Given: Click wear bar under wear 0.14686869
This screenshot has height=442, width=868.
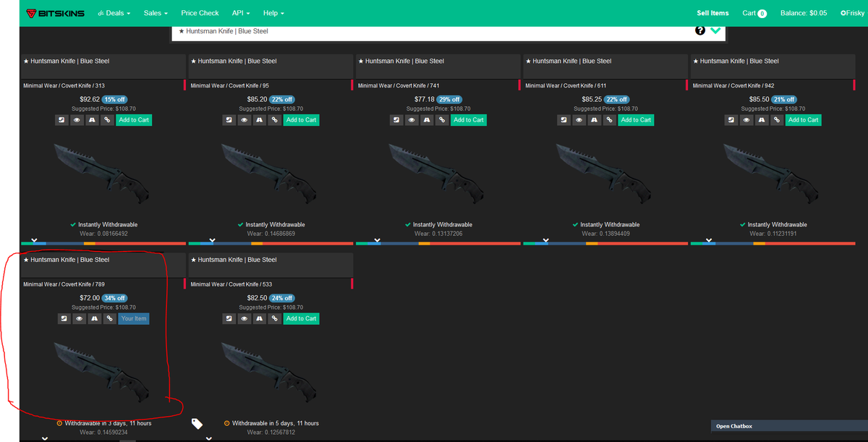Looking at the screenshot, I should tap(271, 243).
